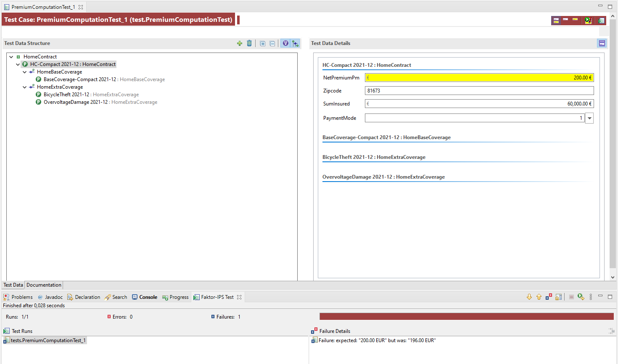Toggle show failures only in test view

click(549, 297)
